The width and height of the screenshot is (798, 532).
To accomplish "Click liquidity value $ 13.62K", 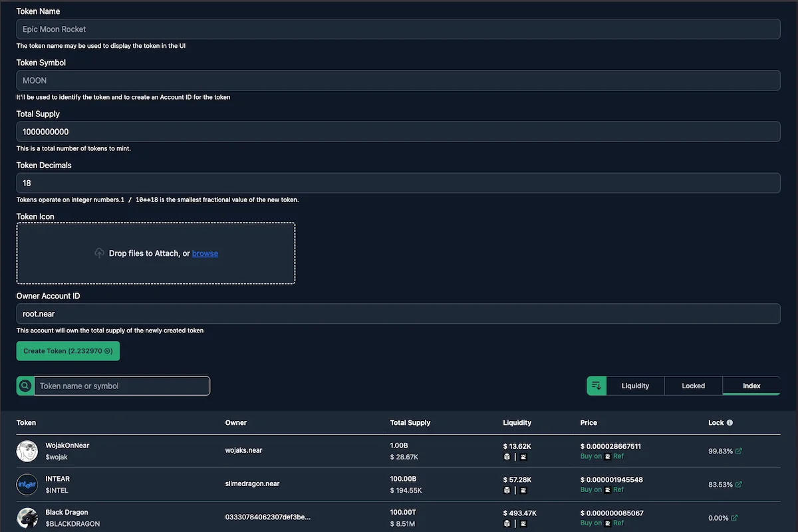I will point(517,446).
